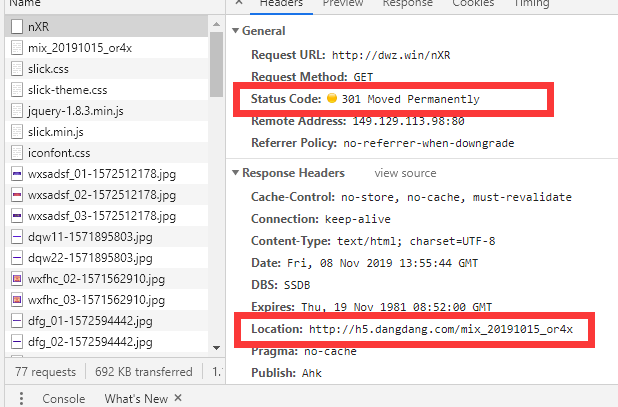Click the image icon of wxsadsf_01-1572512178.jpg
This screenshot has width=618, height=407.
pos(17,174)
